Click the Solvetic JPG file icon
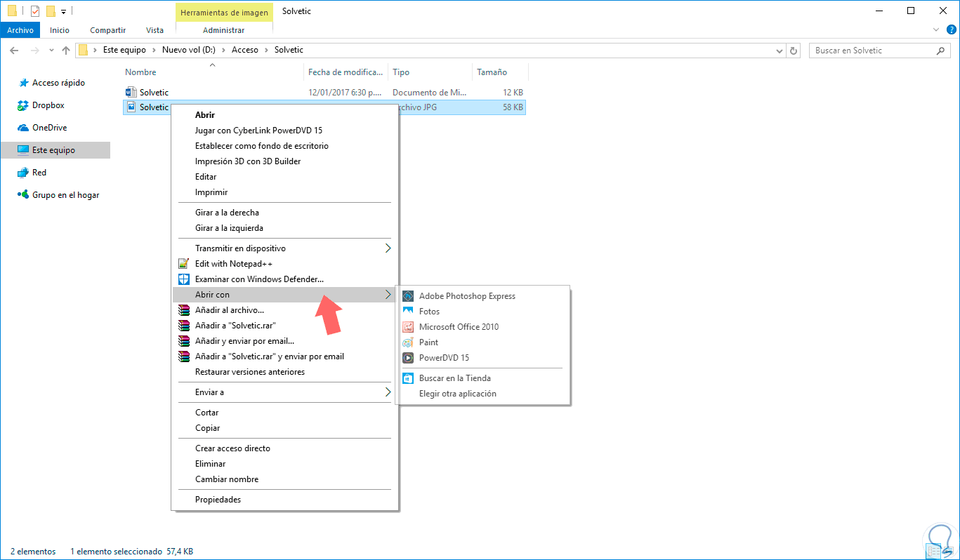Image resolution: width=960 pixels, height=560 pixels. (131, 107)
